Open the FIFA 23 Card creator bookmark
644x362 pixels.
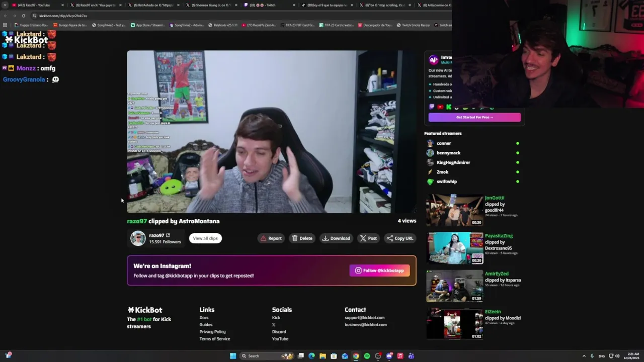pyautogui.click(x=337, y=25)
